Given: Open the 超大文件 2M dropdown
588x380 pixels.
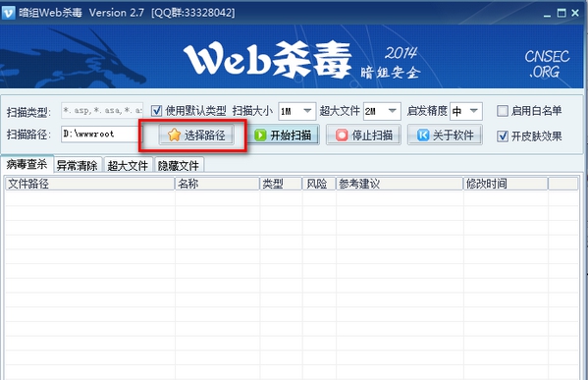Looking at the screenshot, I should coord(382,111).
